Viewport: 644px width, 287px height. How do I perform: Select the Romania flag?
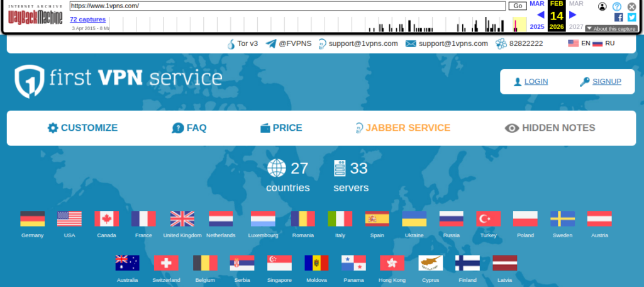pyautogui.click(x=303, y=219)
